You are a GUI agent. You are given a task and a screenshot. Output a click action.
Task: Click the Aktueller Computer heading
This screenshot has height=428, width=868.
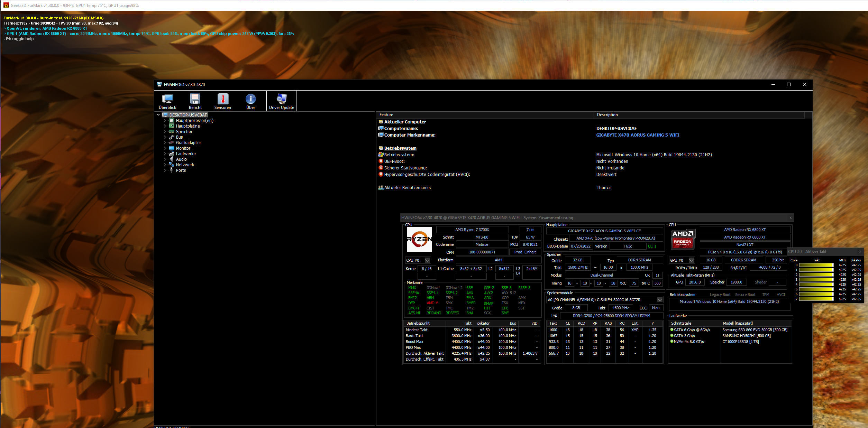(x=405, y=122)
